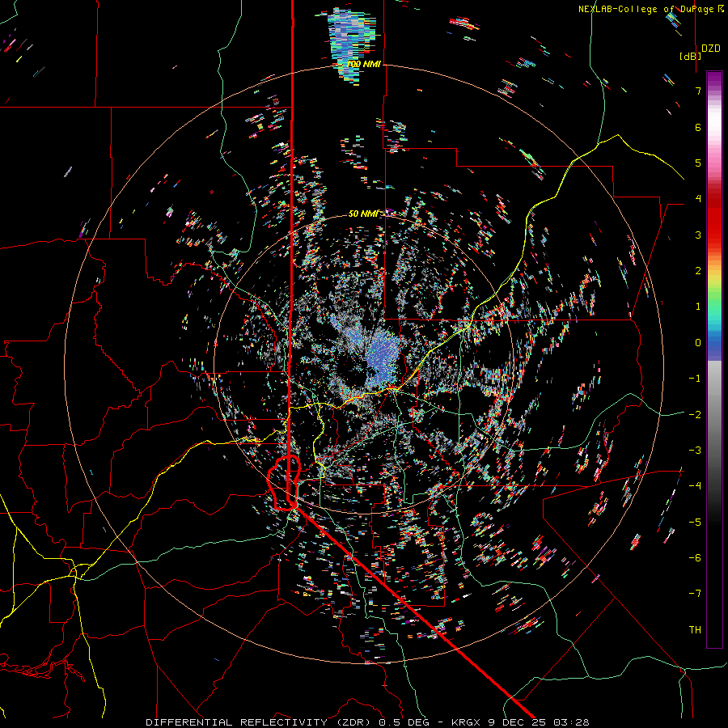Click the "-3" value on the color scale

point(695,451)
